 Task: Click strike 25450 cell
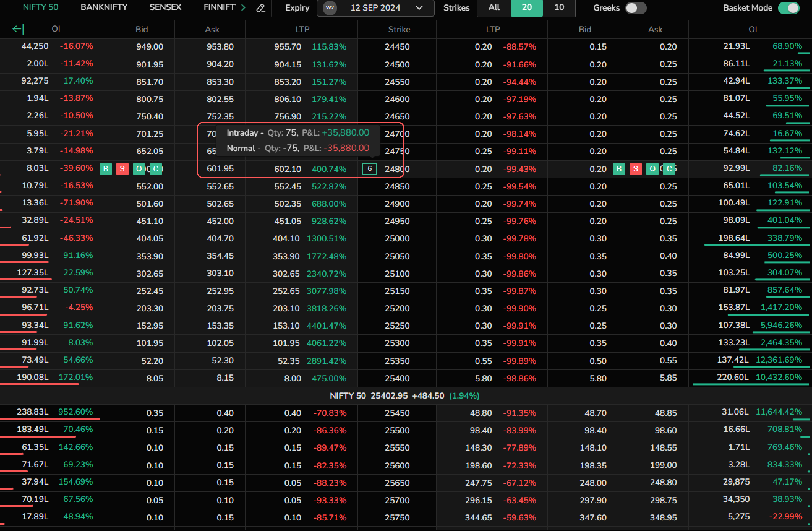coord(397,413)
